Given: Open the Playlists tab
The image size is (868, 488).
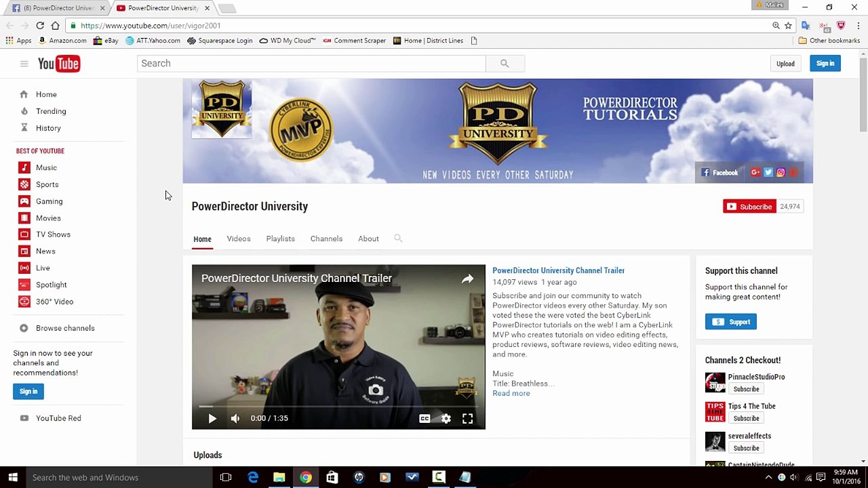Looking at the screenshot, I should 280,239.
